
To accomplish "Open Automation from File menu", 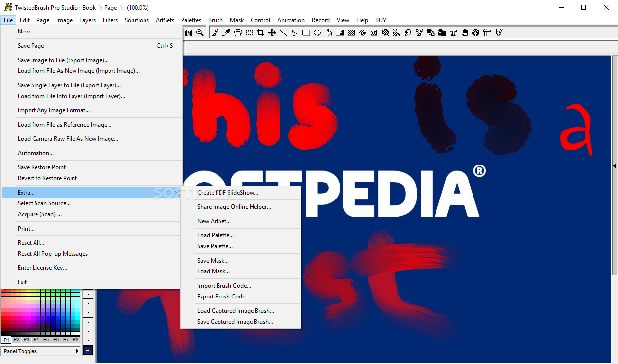I will [x=92, y=153].
